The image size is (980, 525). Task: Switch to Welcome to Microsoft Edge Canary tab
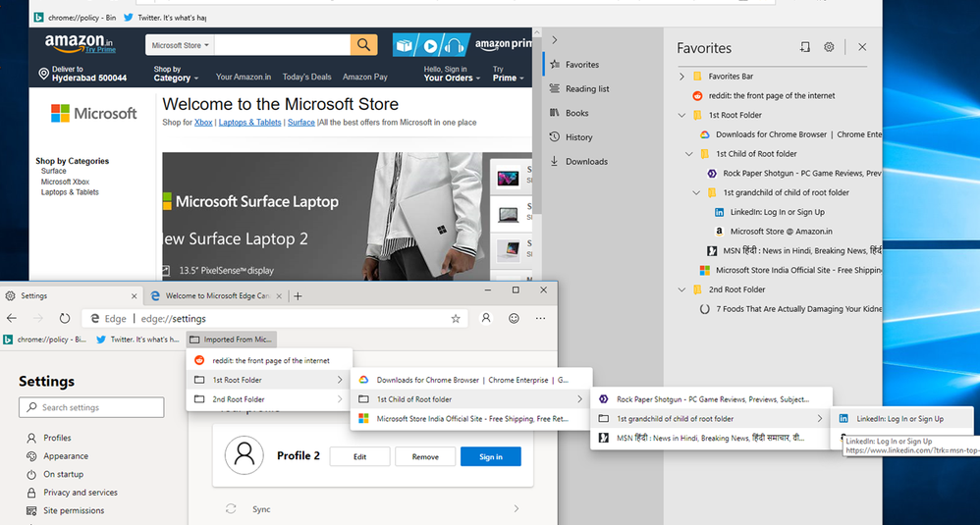[x=216, y=296]
